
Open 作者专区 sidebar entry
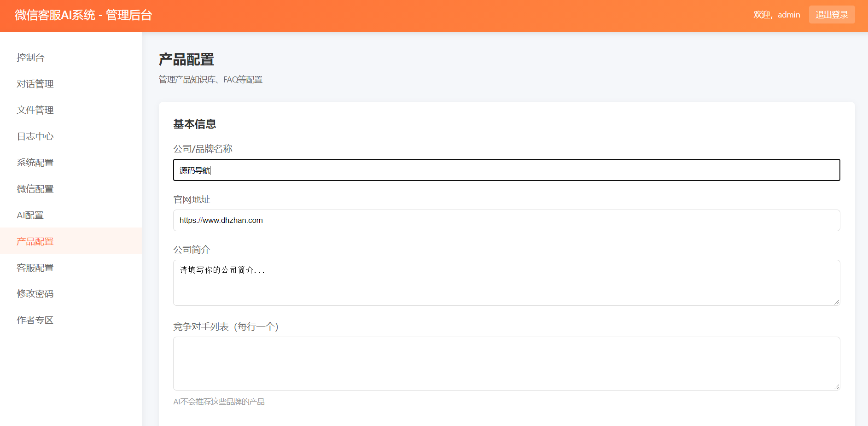[35, 320]
